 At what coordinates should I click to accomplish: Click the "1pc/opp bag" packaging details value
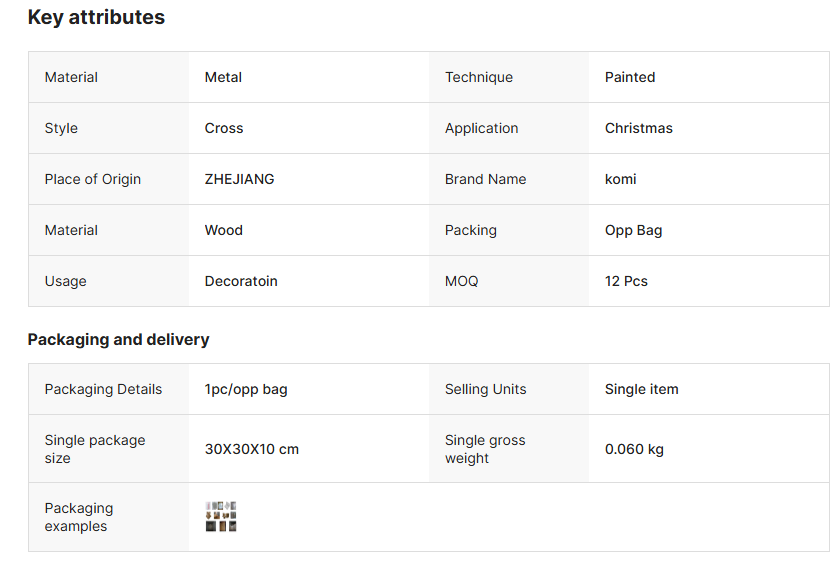(x=246, y=389)
